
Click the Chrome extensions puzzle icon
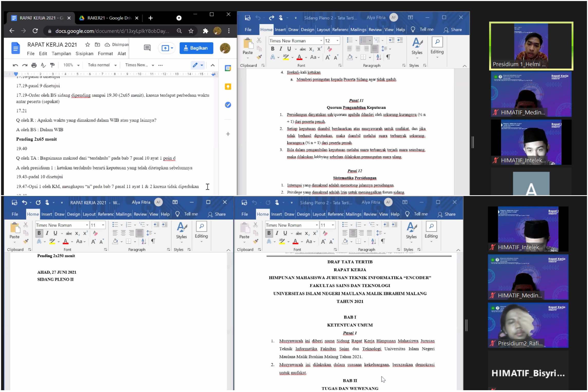[x=205, y=31]
